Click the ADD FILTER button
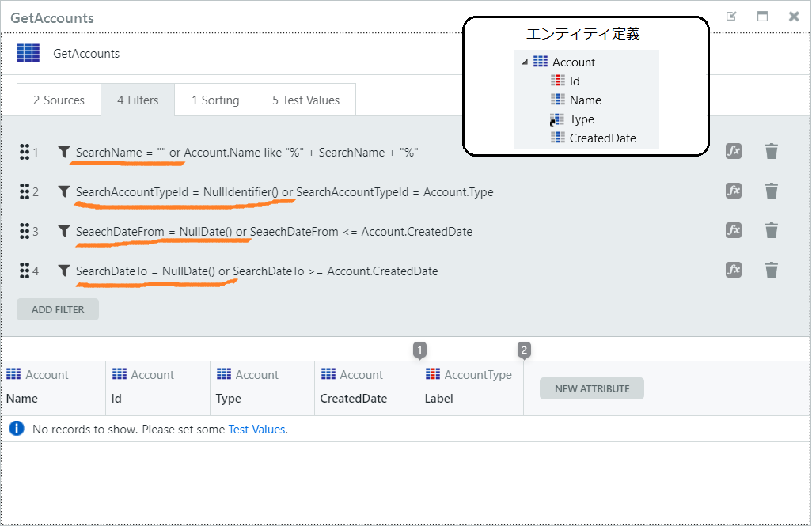 (x=57, y=309)
